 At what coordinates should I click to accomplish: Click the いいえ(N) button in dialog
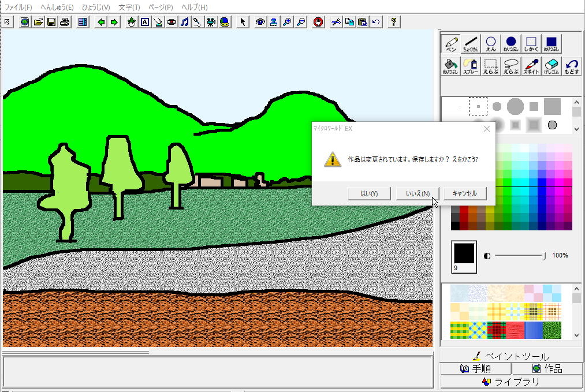418,193
